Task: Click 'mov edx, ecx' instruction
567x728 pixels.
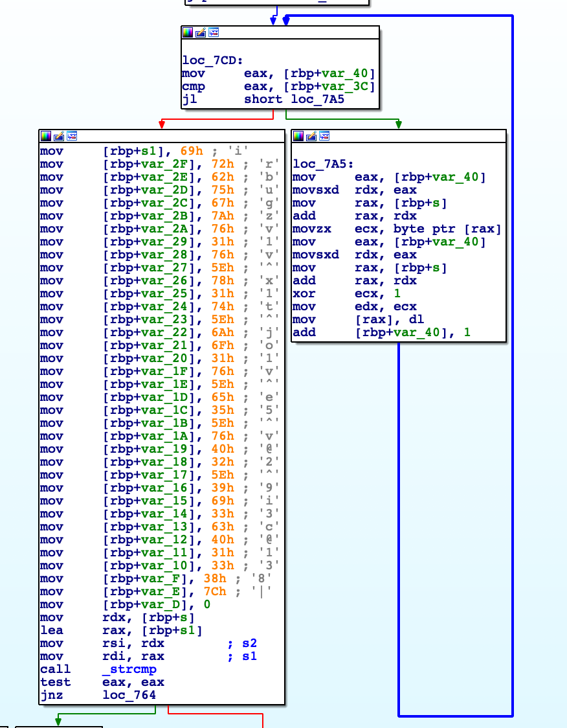Action: [355, 306]
